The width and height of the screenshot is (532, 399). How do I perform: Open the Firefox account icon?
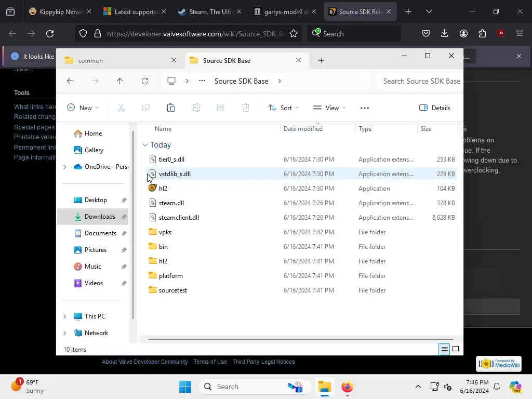tap(463, 33)
